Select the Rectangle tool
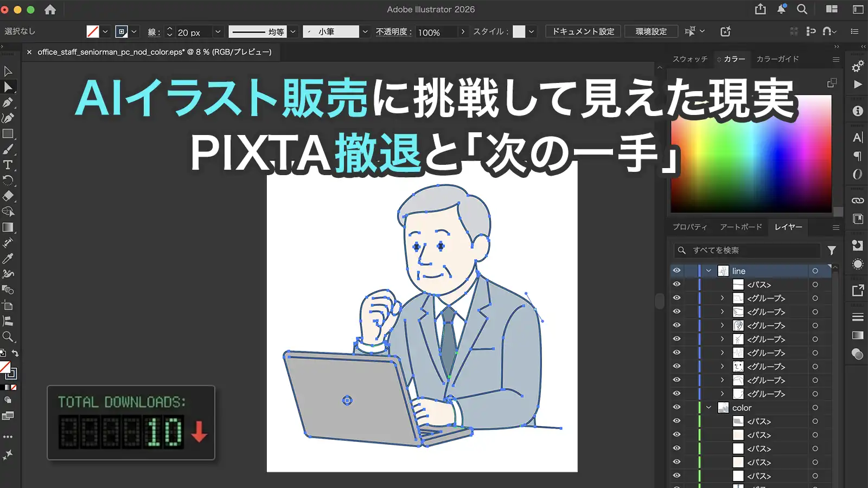 pyautogui.click(x=8, y=134)
